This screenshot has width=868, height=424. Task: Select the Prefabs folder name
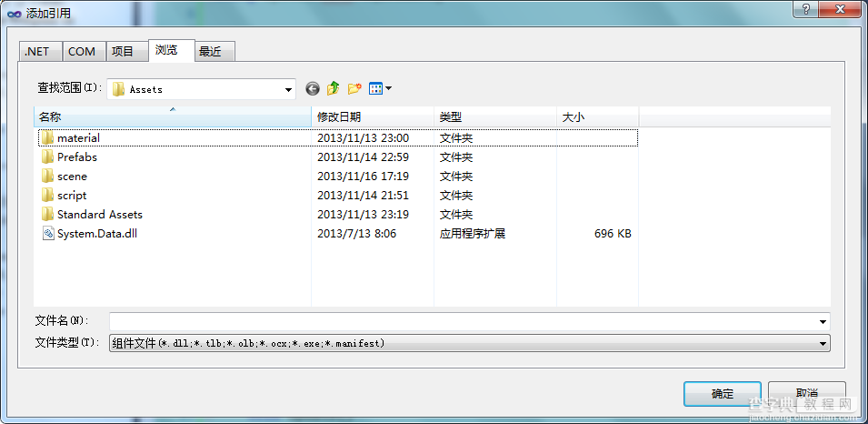[x=77, y=156]
